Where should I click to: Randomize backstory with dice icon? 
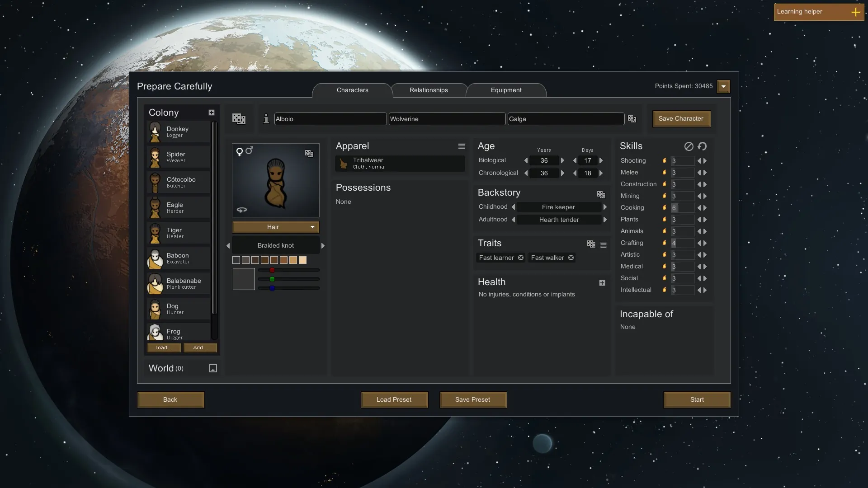[601, 194]
